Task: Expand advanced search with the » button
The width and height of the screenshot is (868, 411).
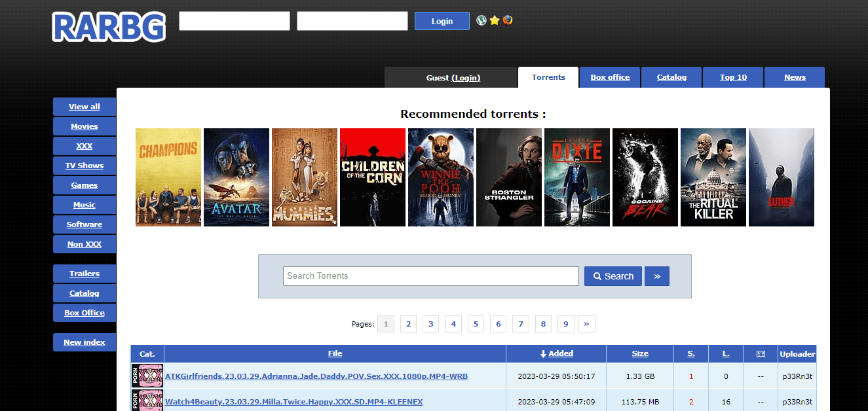Action: [657, 276]
